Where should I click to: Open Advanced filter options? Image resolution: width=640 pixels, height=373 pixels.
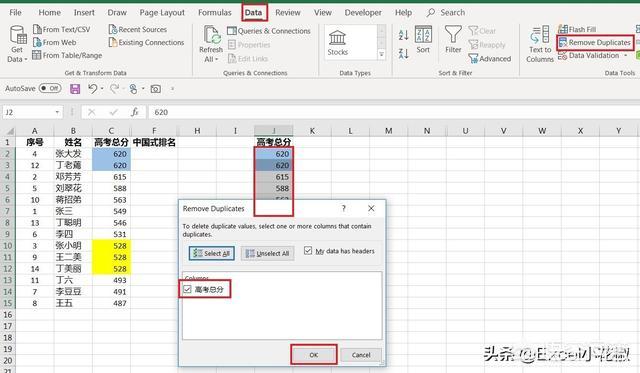click(x=489, y=59)
